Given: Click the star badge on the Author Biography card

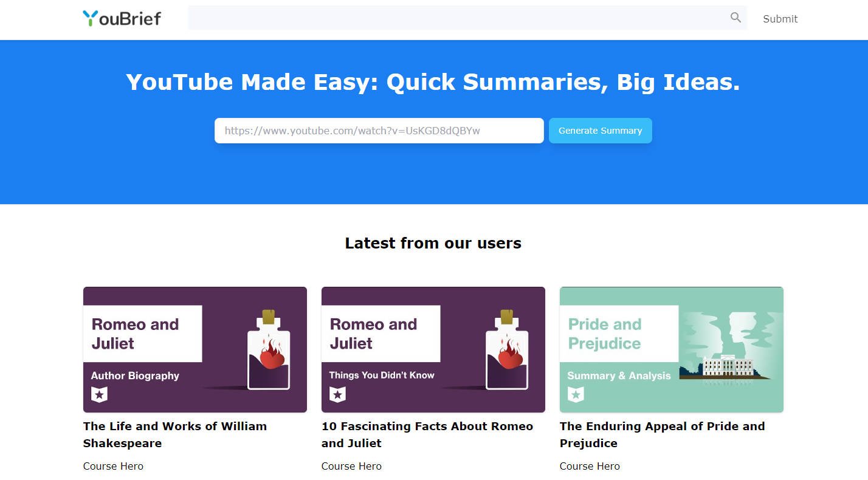Looking at the screenshot, I should click(x=99, y=395).
